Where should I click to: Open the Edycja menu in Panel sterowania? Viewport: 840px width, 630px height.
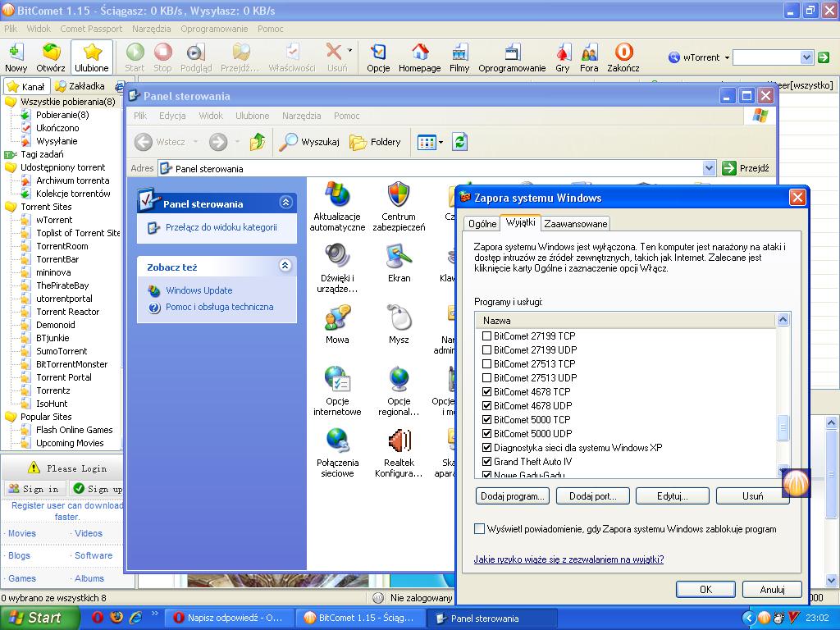point(172,116)
